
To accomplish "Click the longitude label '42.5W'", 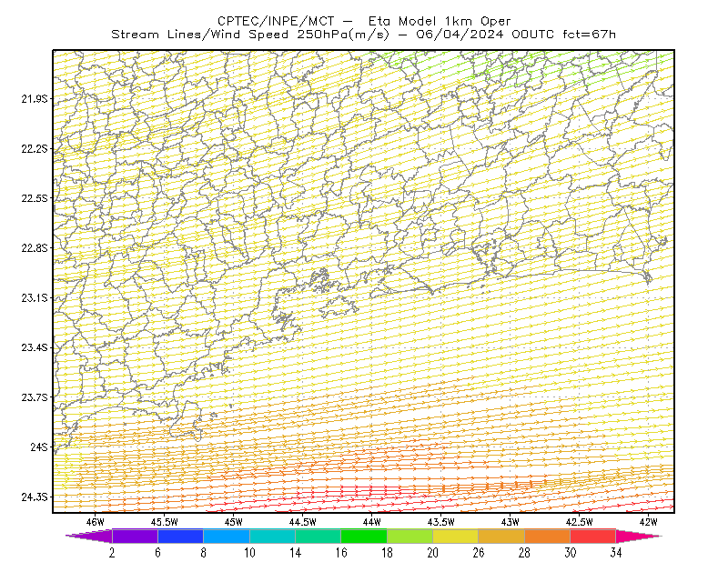I will click(x=580, y=522).
